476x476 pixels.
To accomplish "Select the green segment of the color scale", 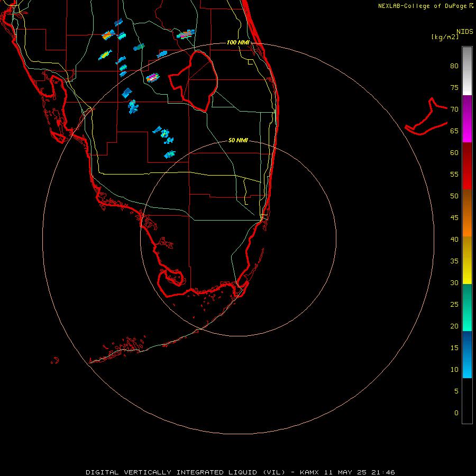I will [x=467, y=307].
